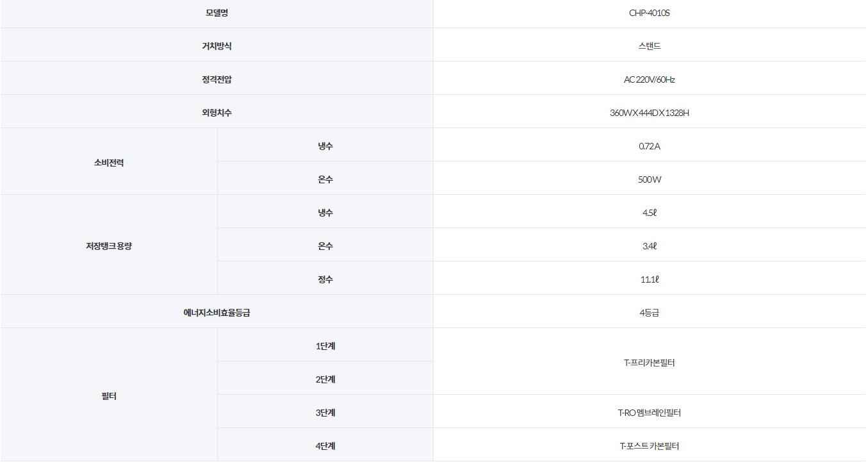The image size is (868, 464).
Task: Select the AC 220V/60Hz voltage value
Action: 649,79
